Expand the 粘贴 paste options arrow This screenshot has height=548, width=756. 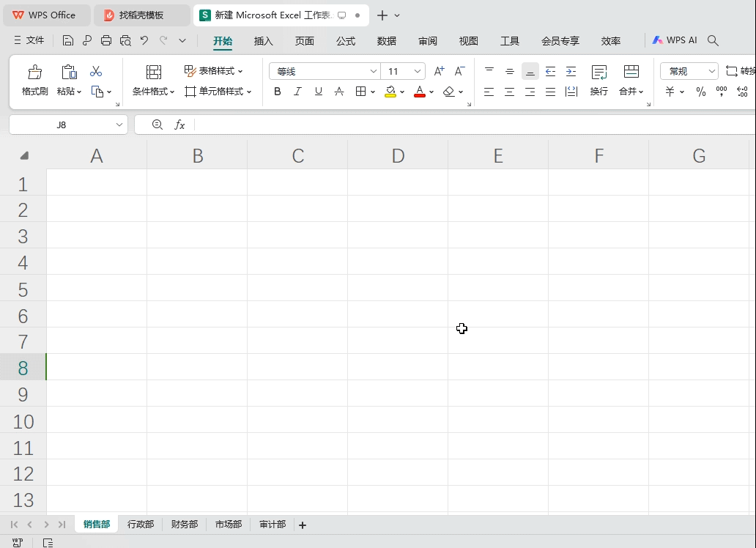[79, 92]
